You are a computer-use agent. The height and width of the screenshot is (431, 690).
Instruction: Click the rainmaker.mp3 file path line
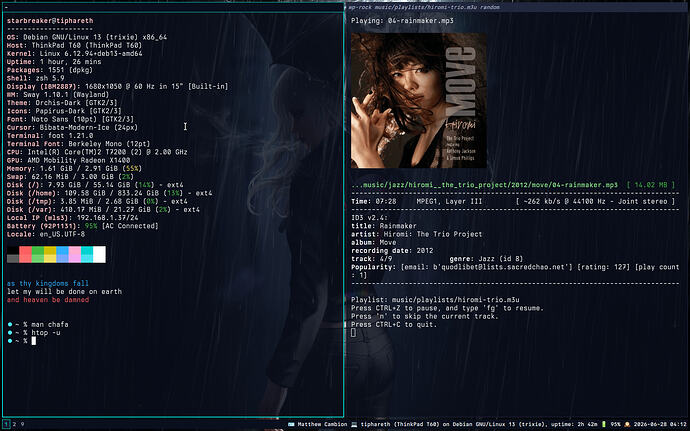tap(484, 185)
